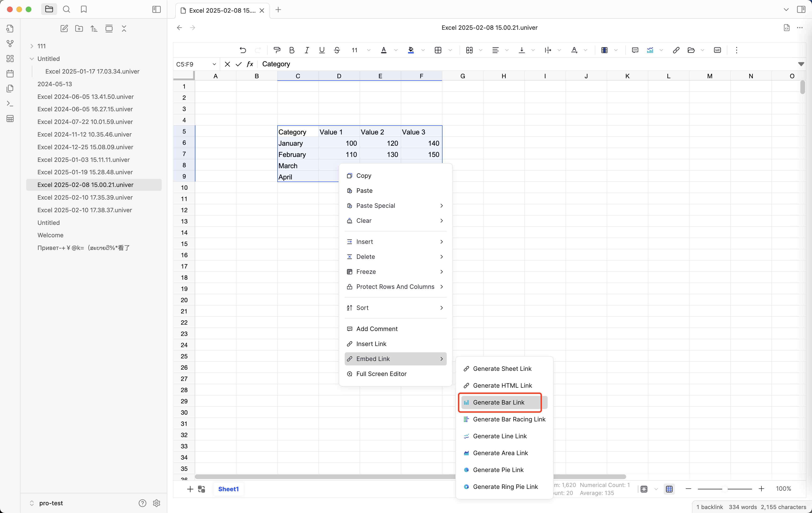Screen dimensions: 812x513
Task: Open the insert chart toolbar icon
Action: coord(650,50)
